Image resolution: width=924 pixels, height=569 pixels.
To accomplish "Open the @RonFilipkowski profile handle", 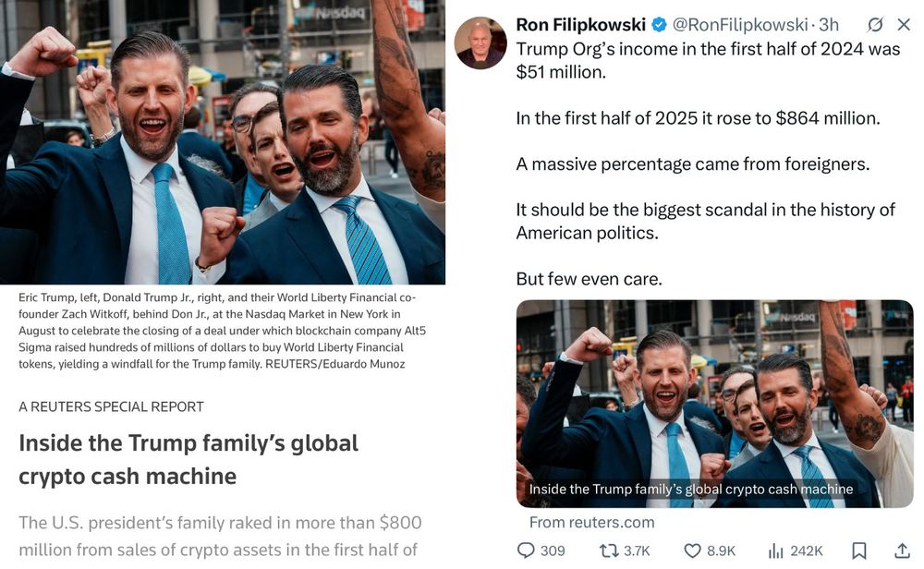I will click(x=739, y=25).
